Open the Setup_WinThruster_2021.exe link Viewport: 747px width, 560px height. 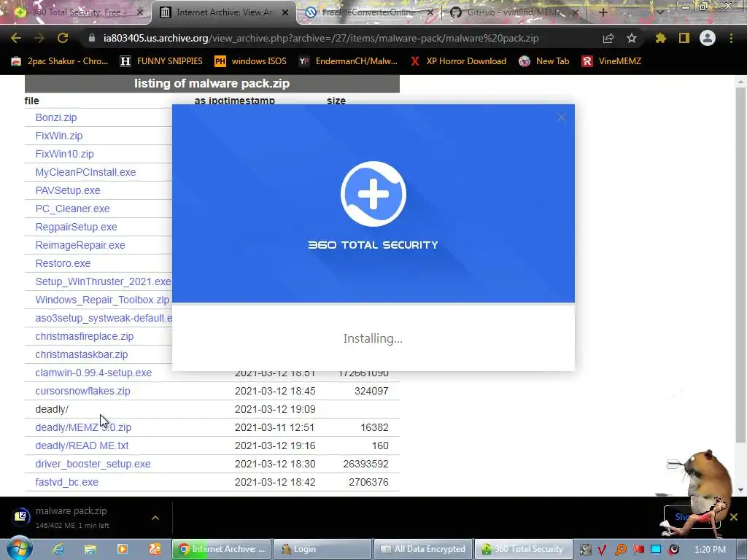104,281
